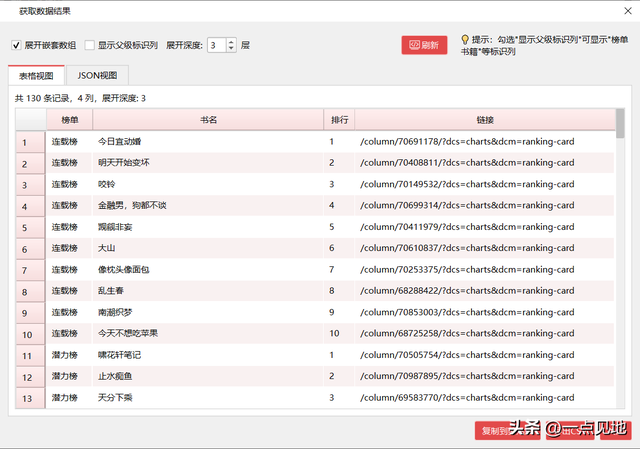Image resolution: width=640 pixels, height=449 pixels.
Task: Click the book name 明天开始变坏
Action: click(x=124, y=162)
